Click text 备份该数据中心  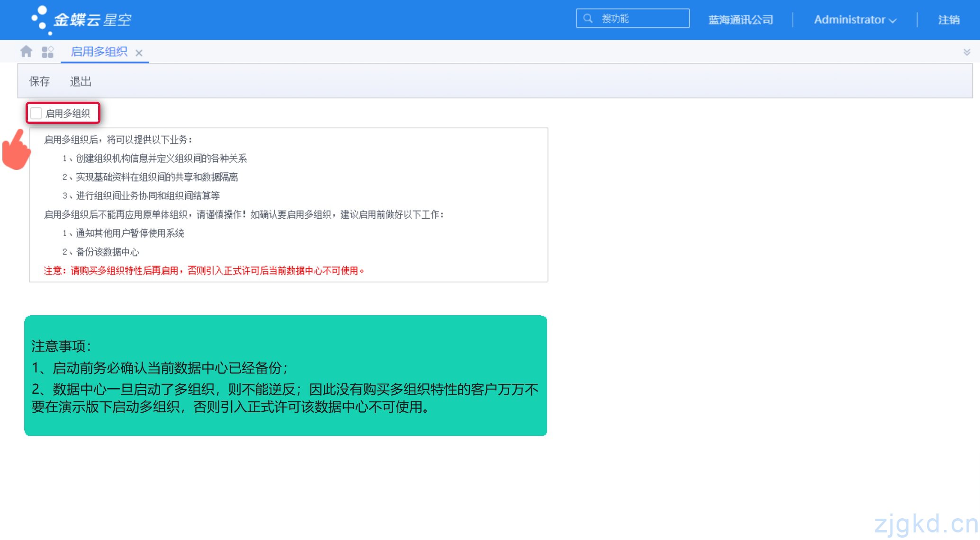pyautogui.click(x=108, y=252)
